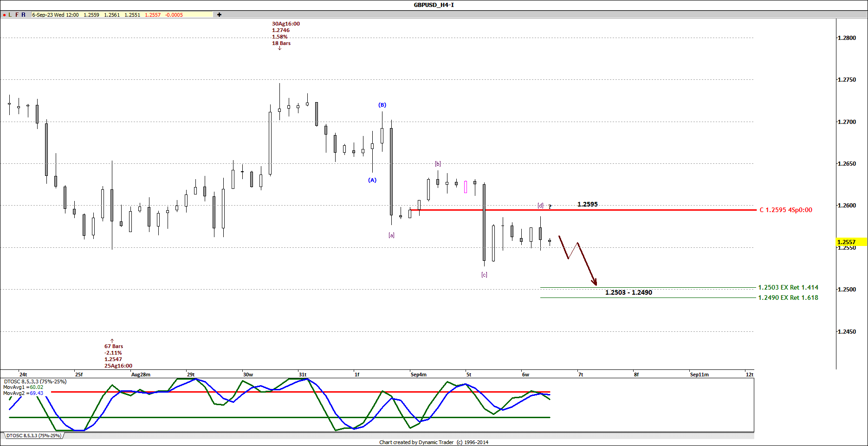The height and width of the screenshot is (446, 868).
Task: Select the 25Ag16:00 swing low label
Action: point(118,366)
